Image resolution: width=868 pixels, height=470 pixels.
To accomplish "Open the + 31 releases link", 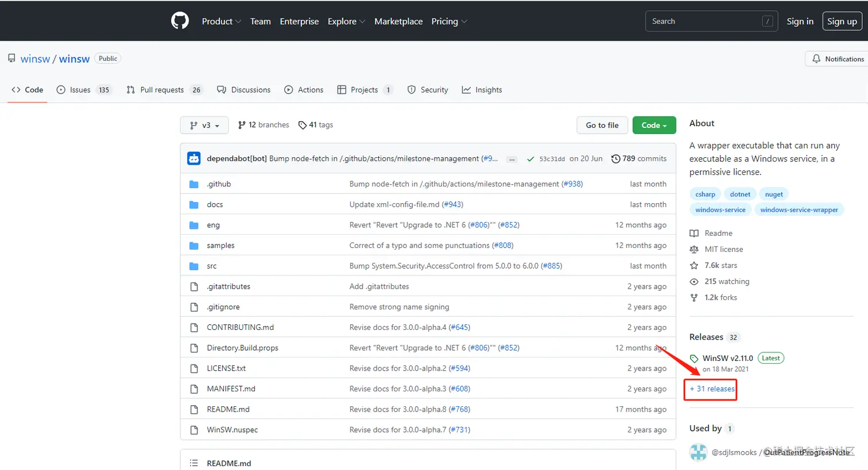I will pyautogui.click(x=712, y=389).
